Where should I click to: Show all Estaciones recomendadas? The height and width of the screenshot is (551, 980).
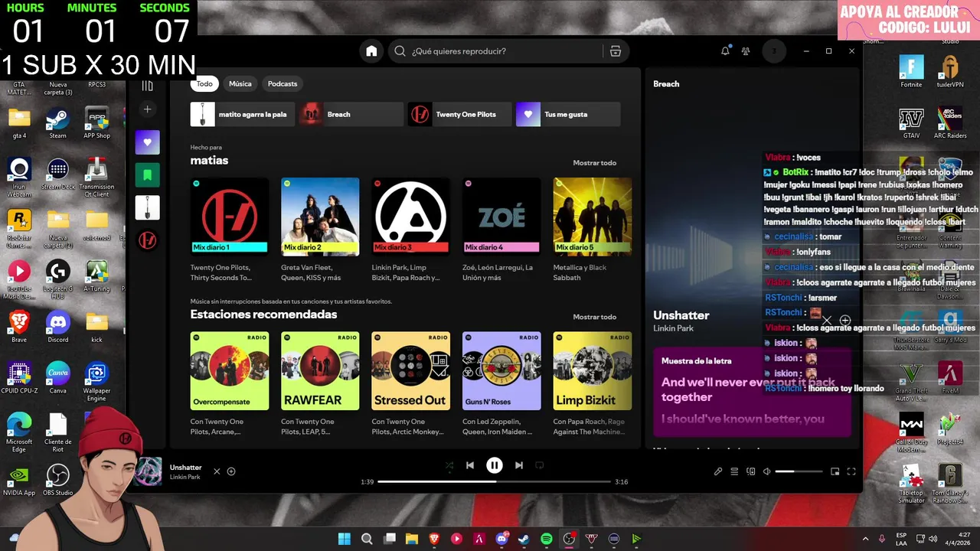coord(595,317)
